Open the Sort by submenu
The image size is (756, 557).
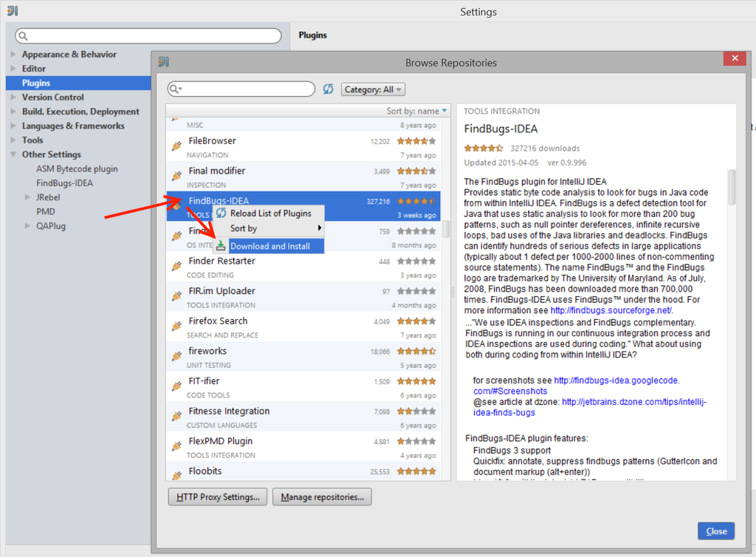pyautogui.click(x=269, y=228)
